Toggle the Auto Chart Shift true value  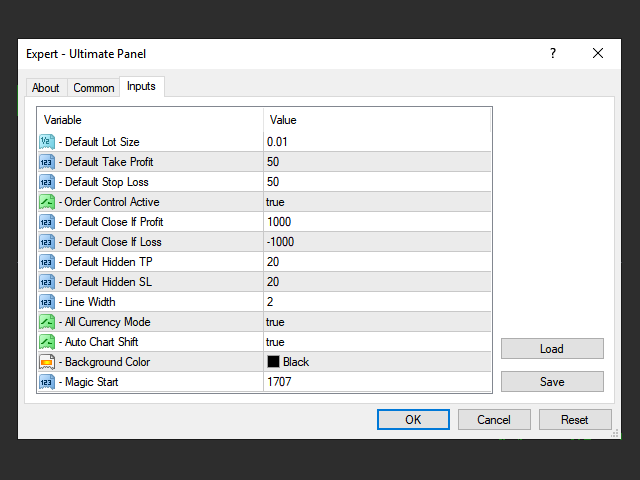pyautogui.click(x=276, y=342)
